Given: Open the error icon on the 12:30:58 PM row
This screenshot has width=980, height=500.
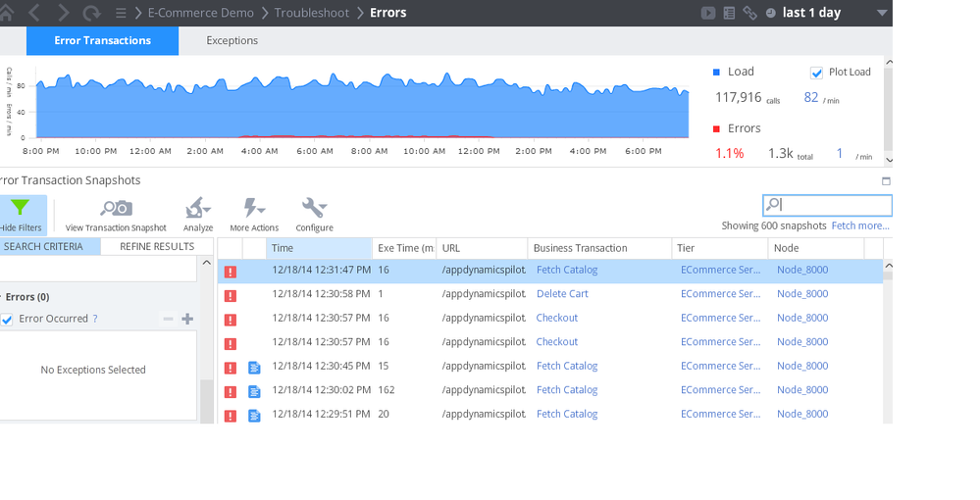Looking at the screenshot, I should coord(230,296).
